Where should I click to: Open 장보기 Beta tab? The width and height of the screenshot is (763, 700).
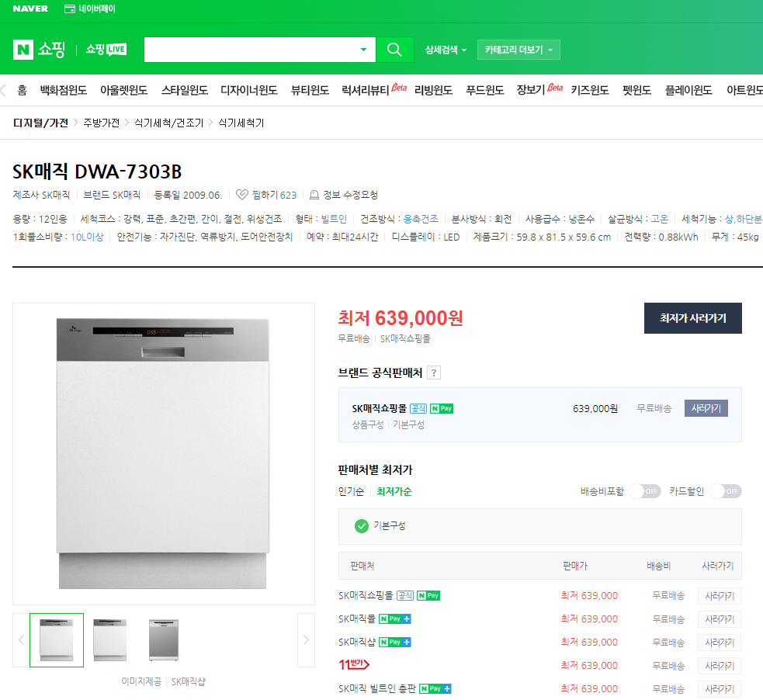(539, 90)
